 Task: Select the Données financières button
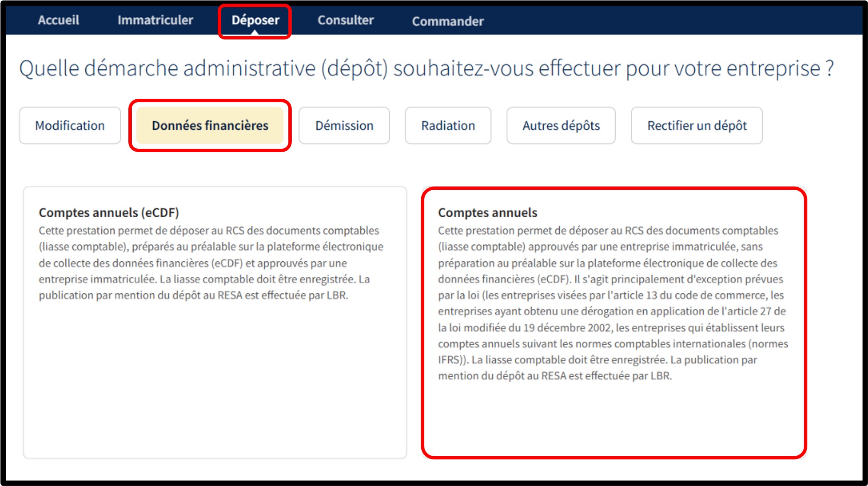[210, 125]
